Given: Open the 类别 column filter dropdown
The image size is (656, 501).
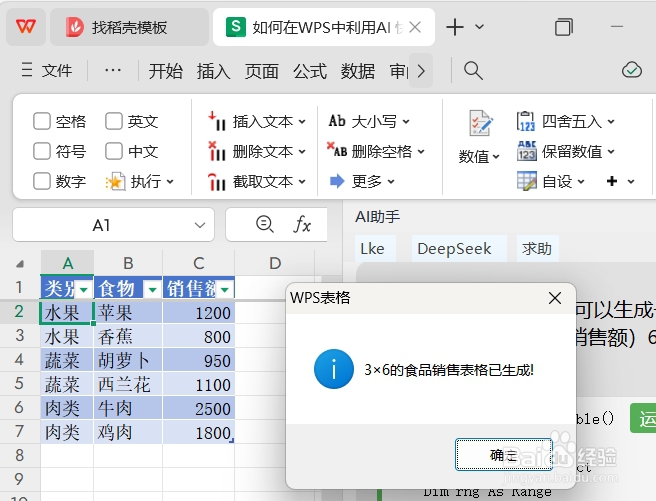Looking at the screenshot, I should (x=84, y=289).
